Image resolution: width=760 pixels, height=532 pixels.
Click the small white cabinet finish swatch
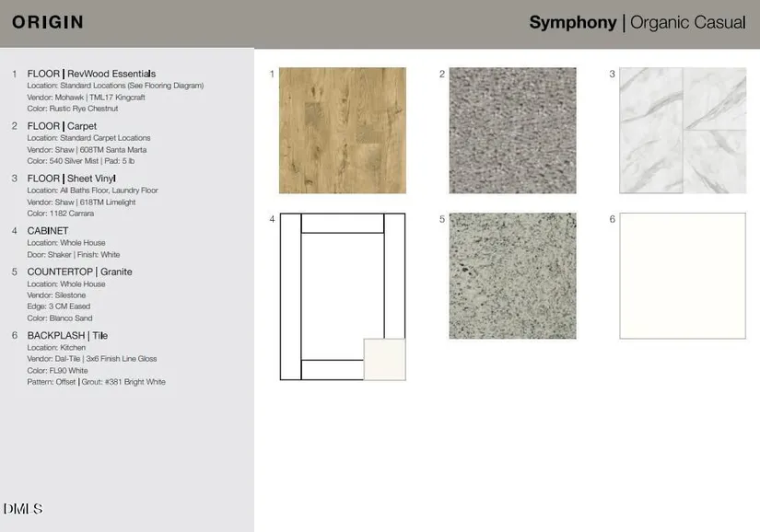[x=384, y=359]
